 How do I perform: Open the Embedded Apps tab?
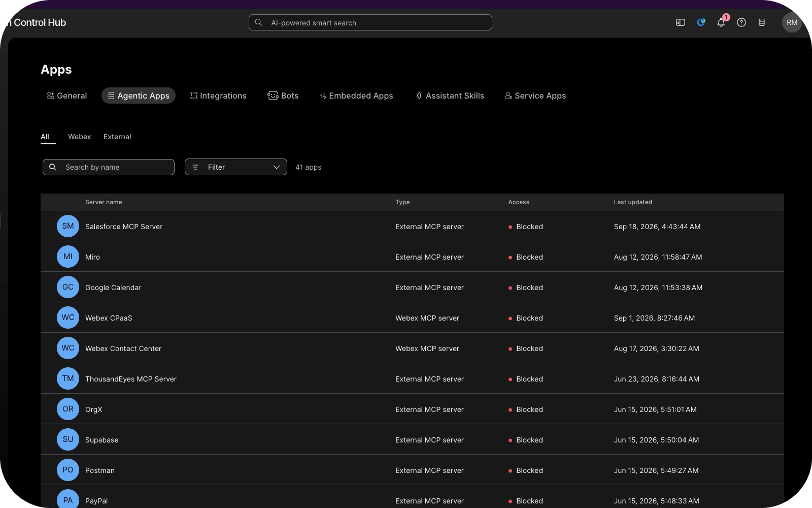click(x=356, y=96)
